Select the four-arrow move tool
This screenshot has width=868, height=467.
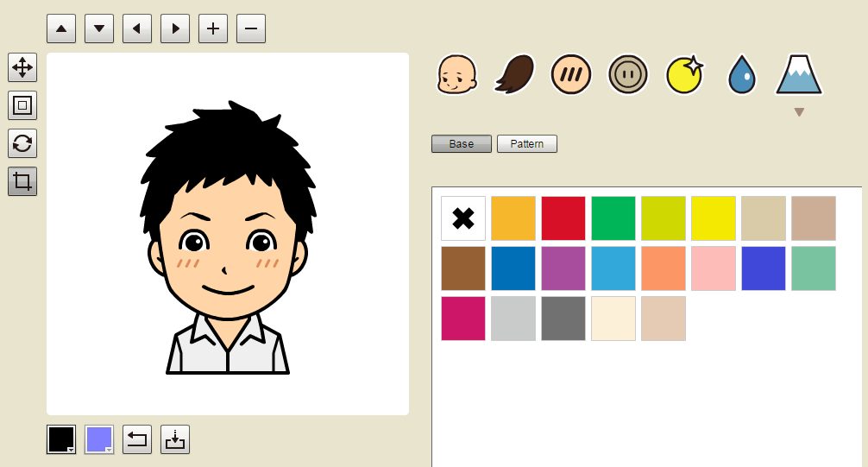tap(22, 66)
